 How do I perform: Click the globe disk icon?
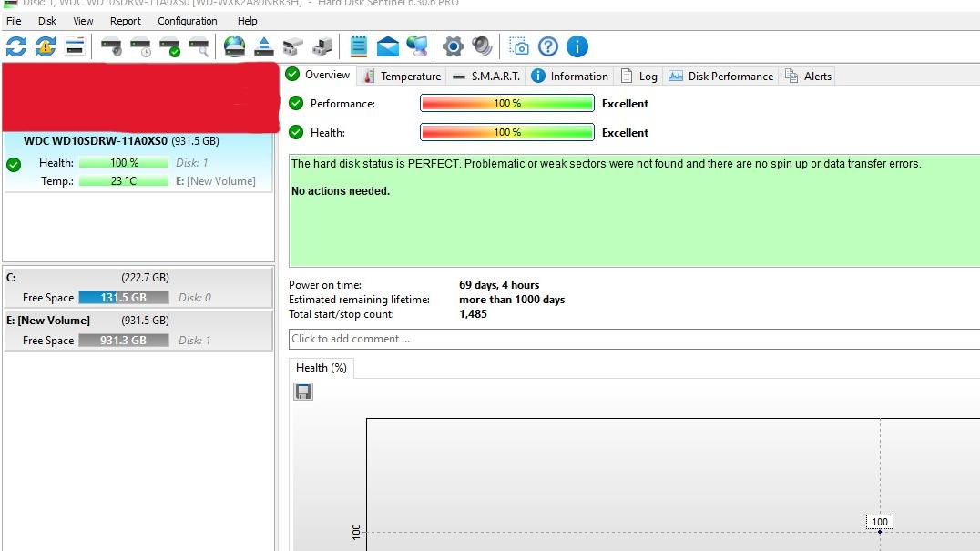pos(234,46)
